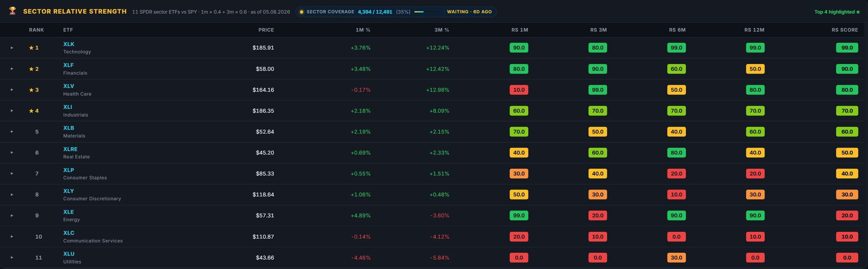Sort by the 3M % column header
This screenshot has width=868, height=269.
point(441,30)
